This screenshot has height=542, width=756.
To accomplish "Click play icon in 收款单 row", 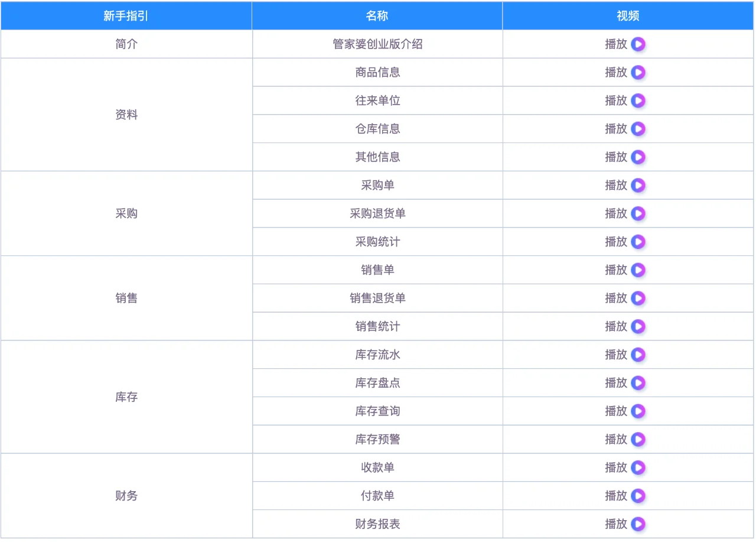I will [638, 468].
